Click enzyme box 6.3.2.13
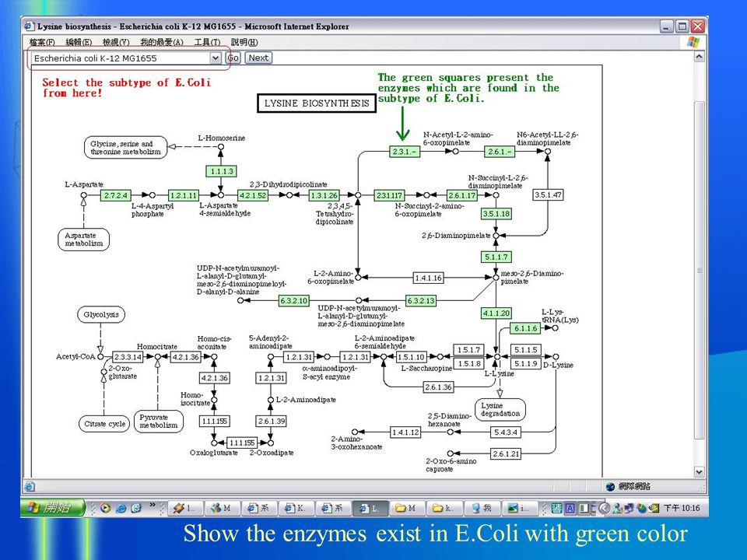The height and width of the screenshot is (560, 747). (x=421, y=300)
